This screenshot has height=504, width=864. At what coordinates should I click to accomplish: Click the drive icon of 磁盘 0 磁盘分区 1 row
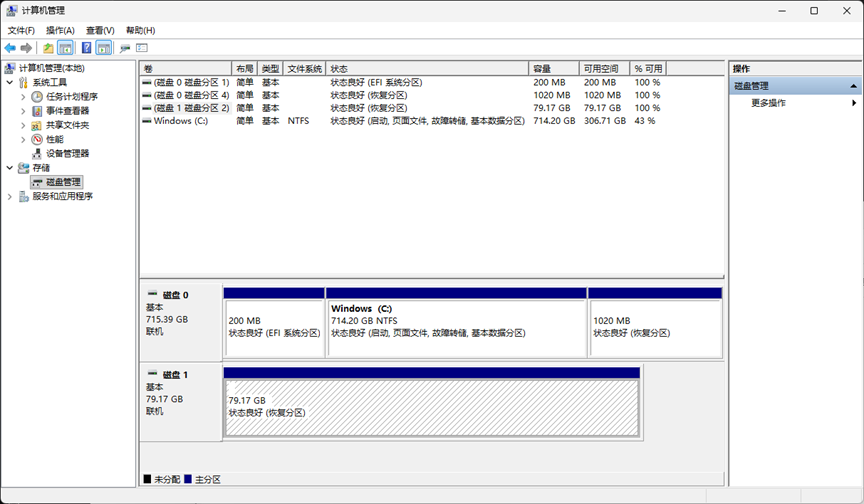point(147,83)
